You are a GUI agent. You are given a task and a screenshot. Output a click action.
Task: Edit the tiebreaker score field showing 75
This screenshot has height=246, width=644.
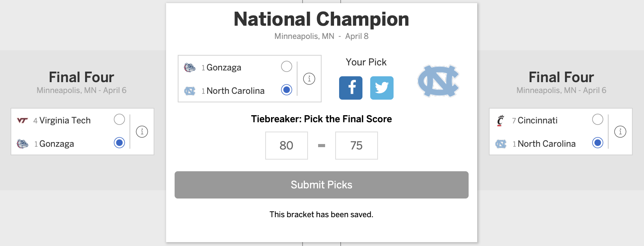click(x=356, y=146)
